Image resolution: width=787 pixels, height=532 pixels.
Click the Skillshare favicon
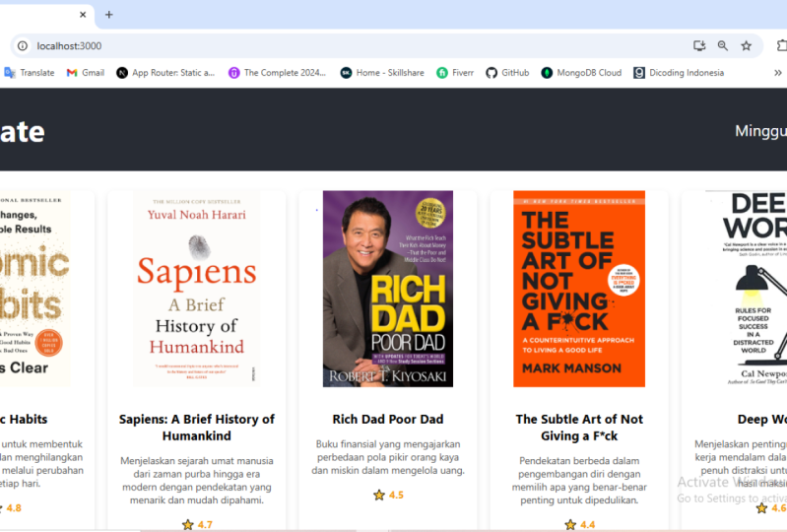pyautogui.click(x=346, y=73)
